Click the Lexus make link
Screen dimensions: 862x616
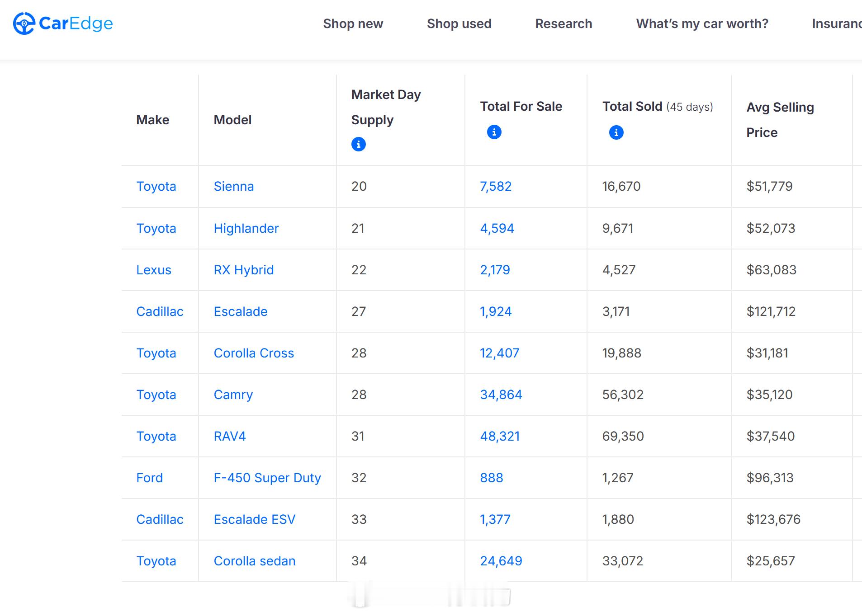[154, 270]
